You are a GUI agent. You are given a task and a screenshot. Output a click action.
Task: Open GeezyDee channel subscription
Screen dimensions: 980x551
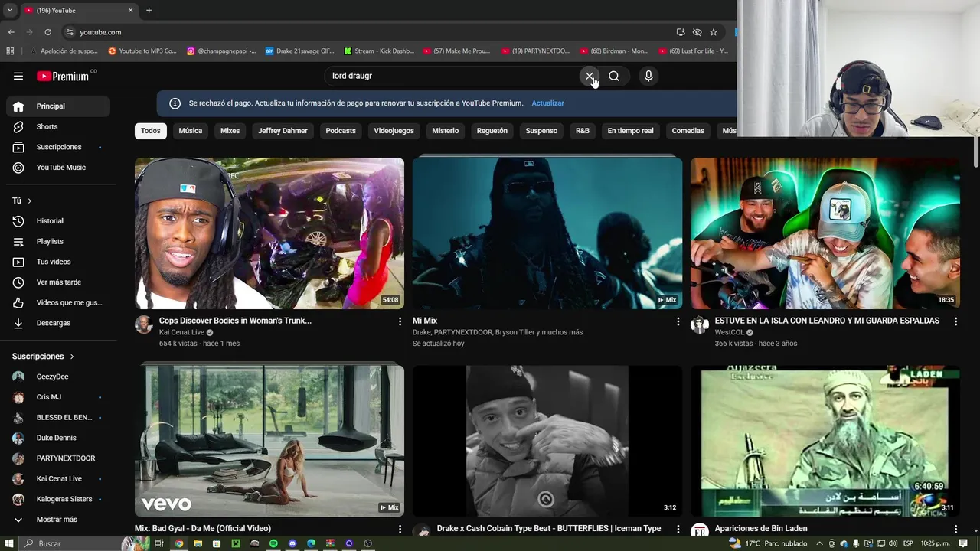[x=58, y=377]
